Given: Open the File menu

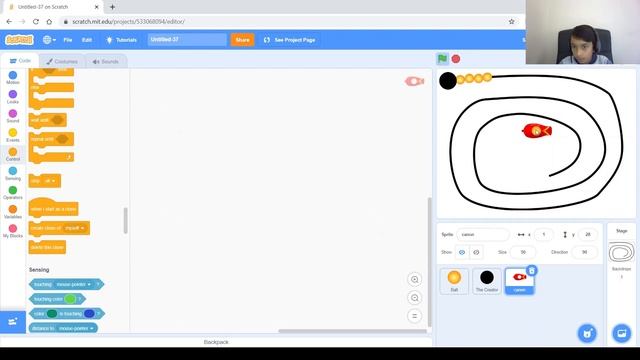Looking at the screenshot, I should click(68, 40).
